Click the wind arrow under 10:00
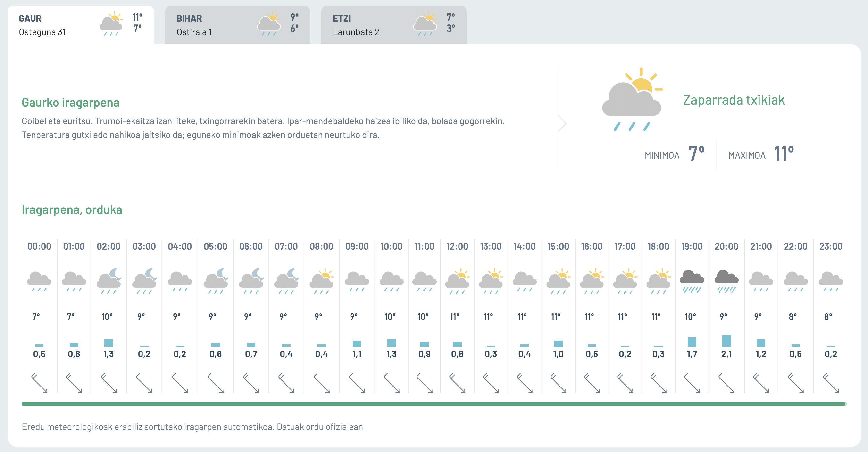868x452 pixels. [392, 383]
